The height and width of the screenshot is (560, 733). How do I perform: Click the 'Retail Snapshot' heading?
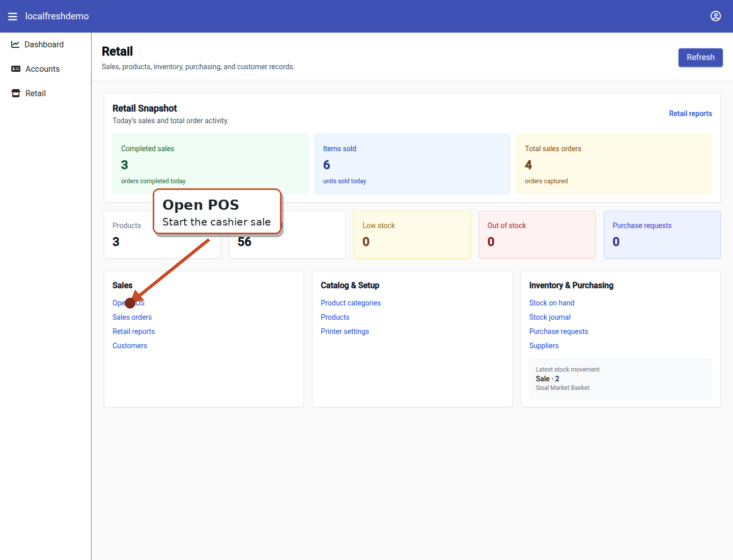[145, 108]
